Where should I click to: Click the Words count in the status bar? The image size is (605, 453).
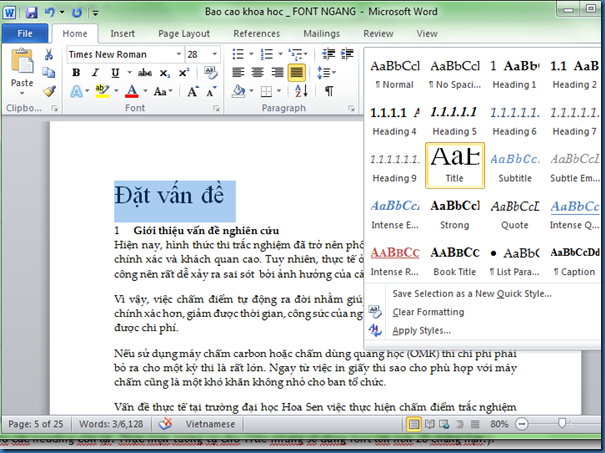click(111, 424)
